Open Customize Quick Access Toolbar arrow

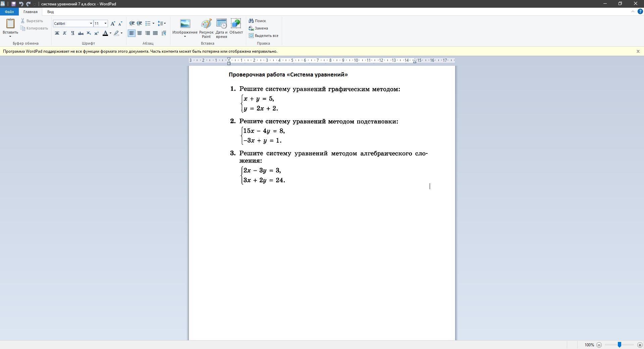(35, 4)
